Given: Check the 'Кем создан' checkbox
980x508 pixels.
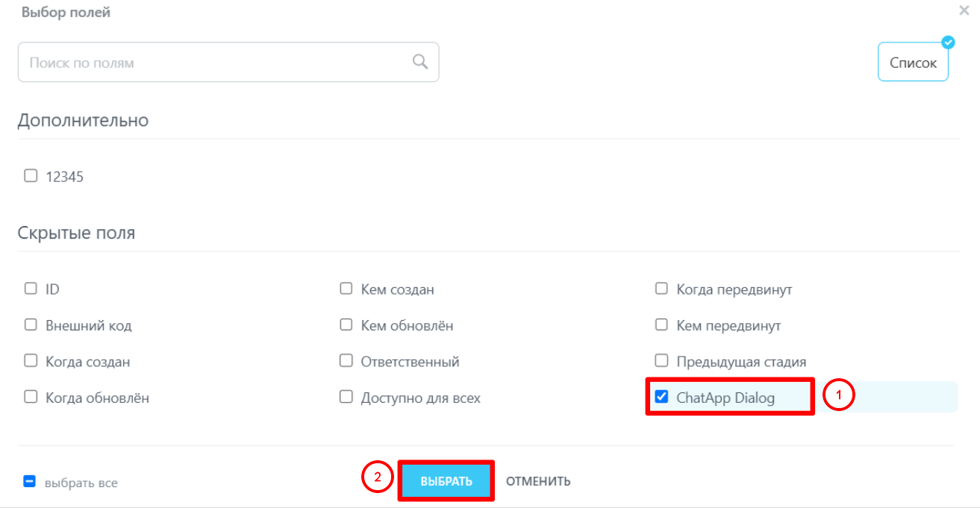Looking at the screenshot, I should (346, 288).
